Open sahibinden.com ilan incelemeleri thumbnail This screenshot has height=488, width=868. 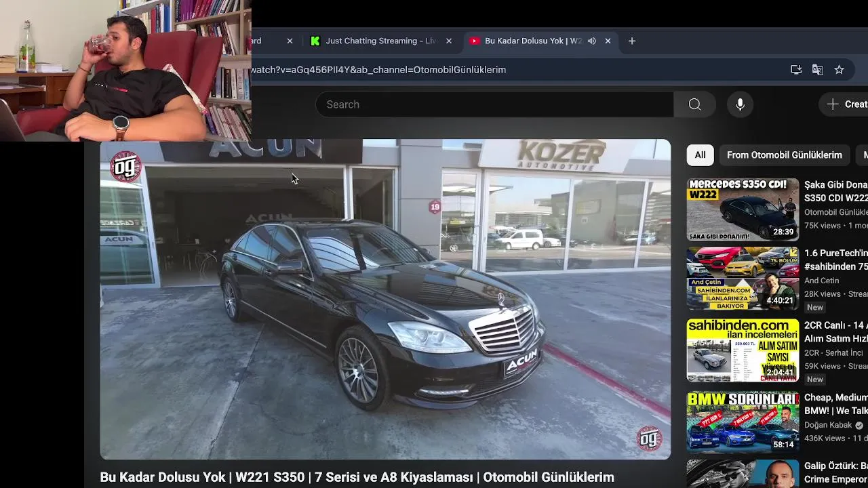click(743, 350)
